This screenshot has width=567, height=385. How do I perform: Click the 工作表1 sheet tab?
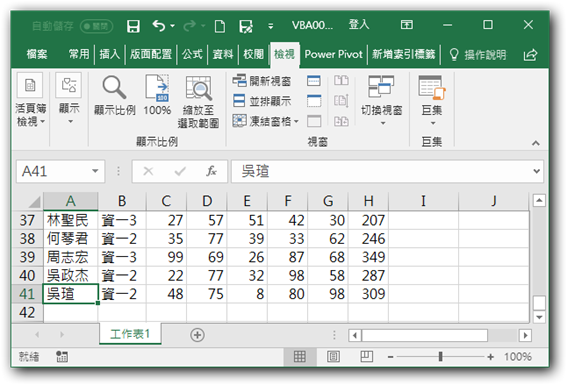[x=130, y=334]
